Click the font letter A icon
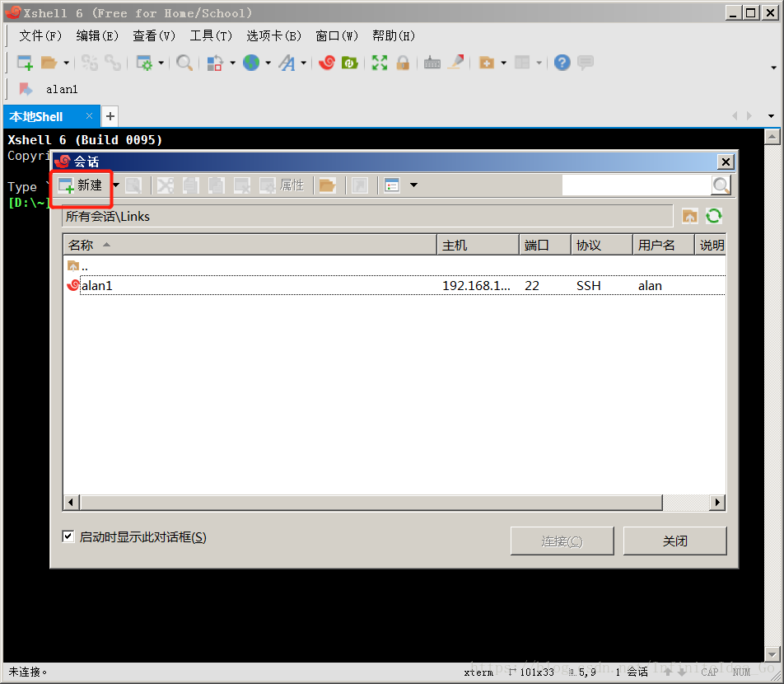This screenshot has width=784, height=684. [x=287, y=63]
